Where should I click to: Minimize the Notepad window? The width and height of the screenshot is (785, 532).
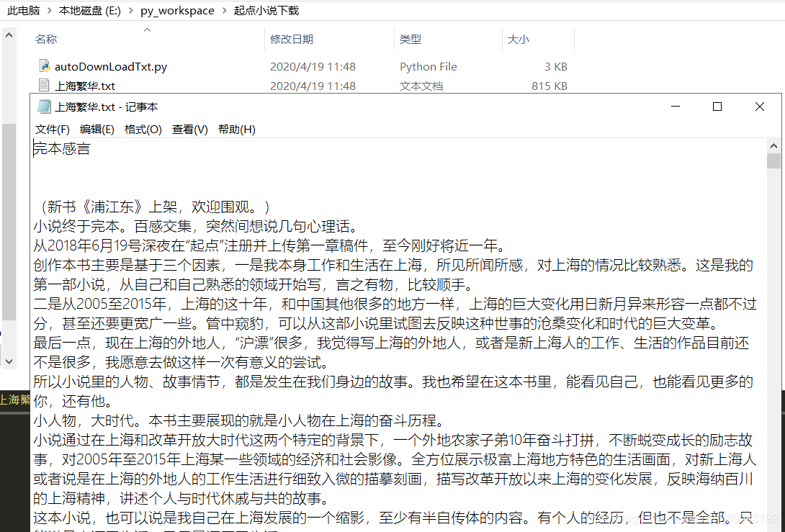(x=676, y=107)
